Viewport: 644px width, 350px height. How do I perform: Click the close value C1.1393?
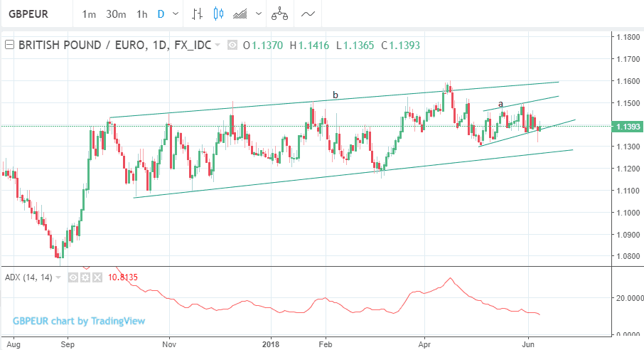pos(400,46)
